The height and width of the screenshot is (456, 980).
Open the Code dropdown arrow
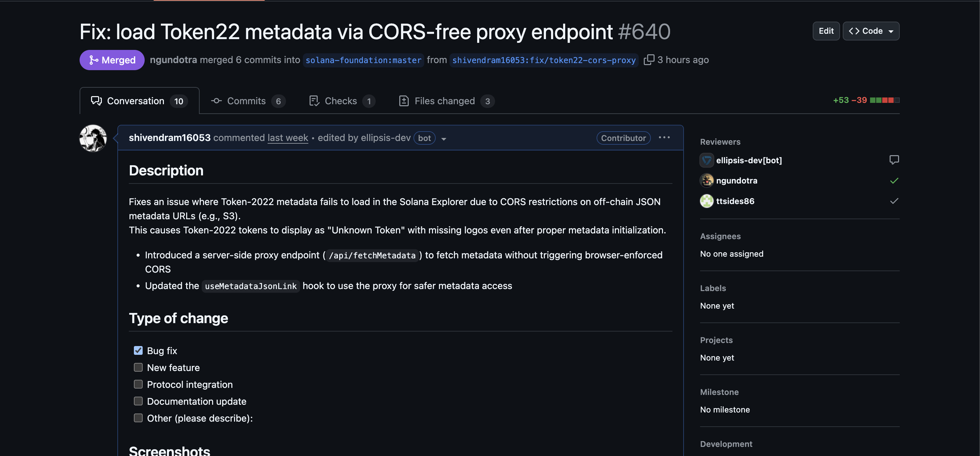point(891,32)
